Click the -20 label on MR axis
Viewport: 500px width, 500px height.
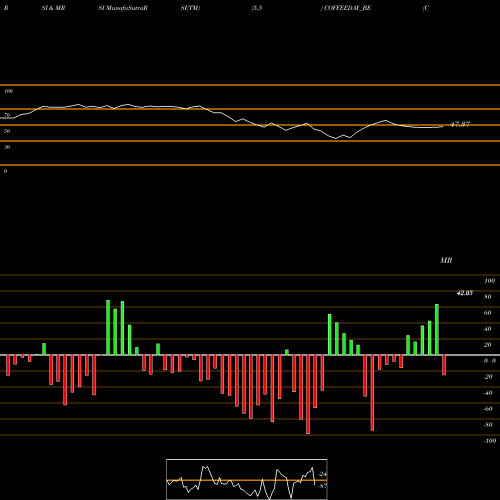488,377
